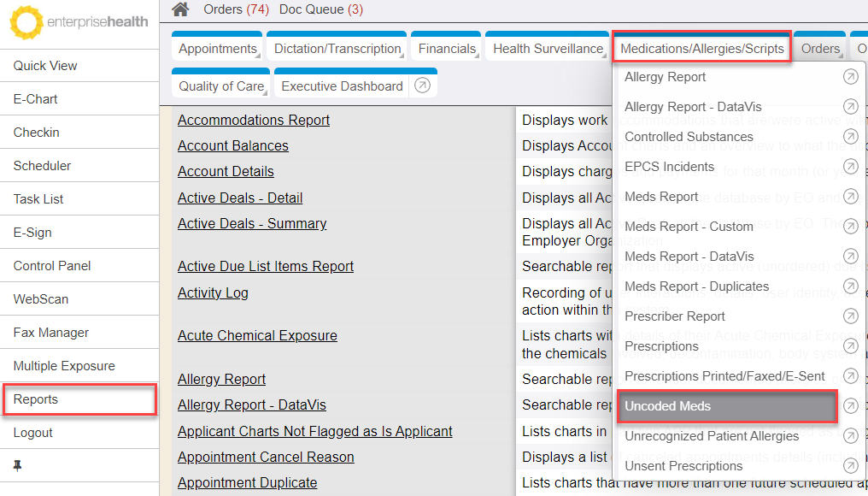Image resolution: width=868 pixels, height=496 pixels.
Task: Open Executive Dashboard arrow icon
Action: (x=422, y=86)
